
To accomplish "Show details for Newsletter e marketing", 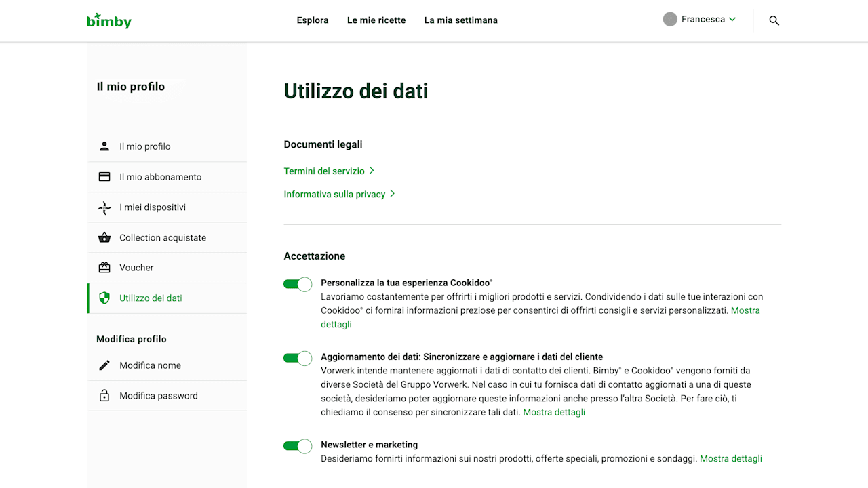I will pyautogui.click(x=731, y=459).
